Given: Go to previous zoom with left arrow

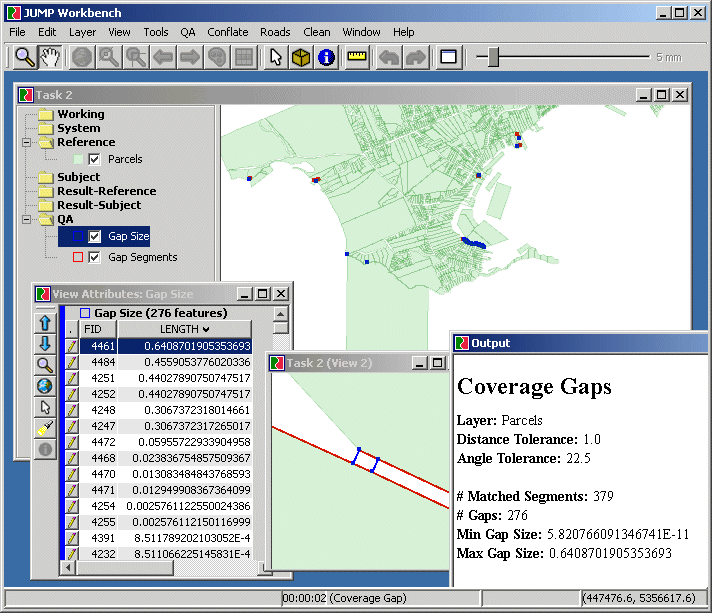Looking at the screenshot, I should coord(163,57).
